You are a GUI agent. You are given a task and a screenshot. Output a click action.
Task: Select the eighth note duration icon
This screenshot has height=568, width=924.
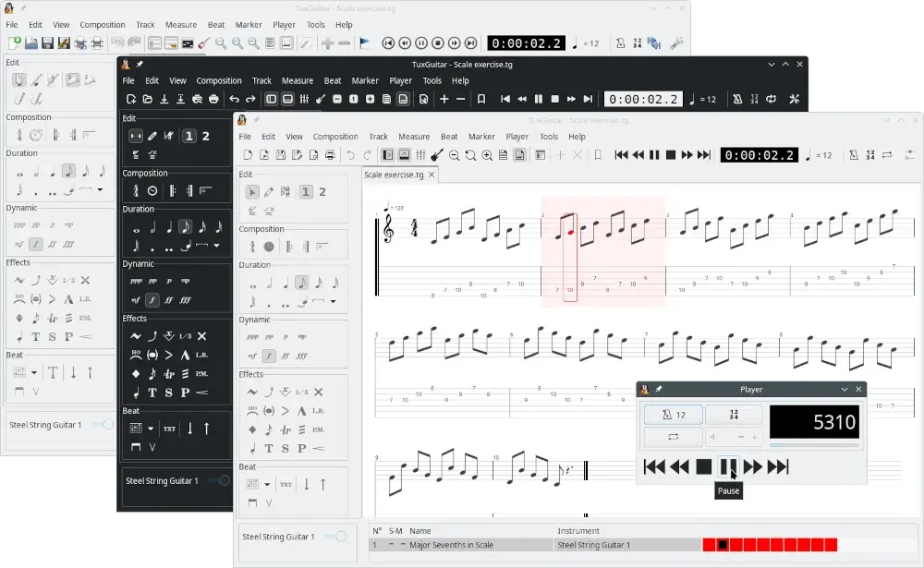304,282
